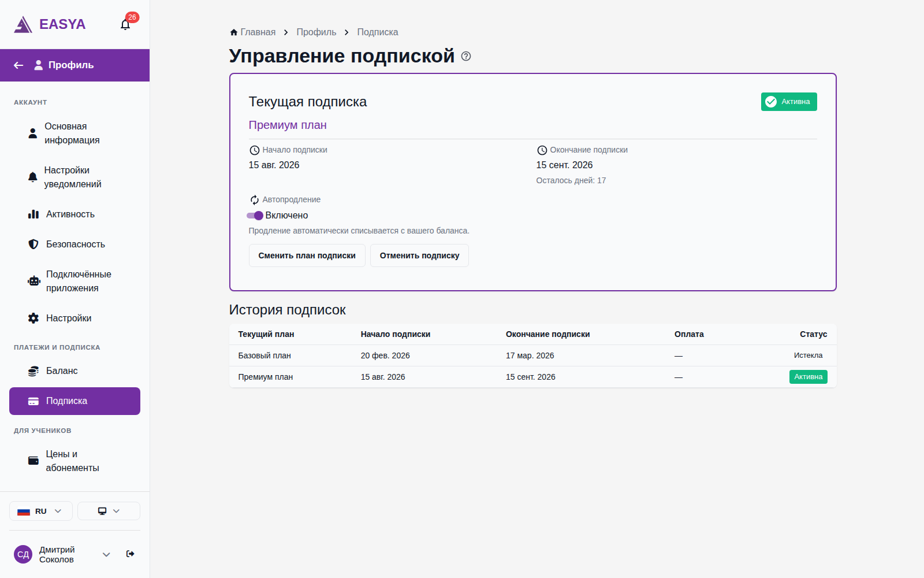This screenshot has width=924, height=578.
Task: Click the Оплата column header
Action: tap(689, 334)
